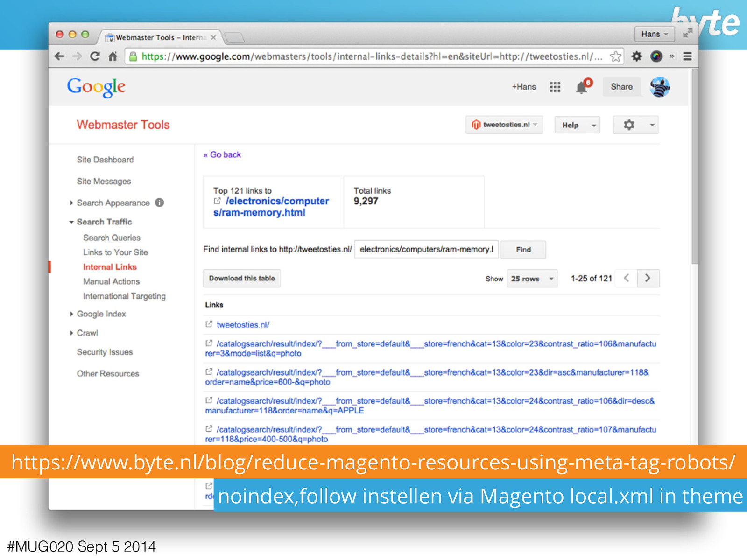This screenshot has height=560, width=747.
Task: Open International Targeting
Action: 124,296
